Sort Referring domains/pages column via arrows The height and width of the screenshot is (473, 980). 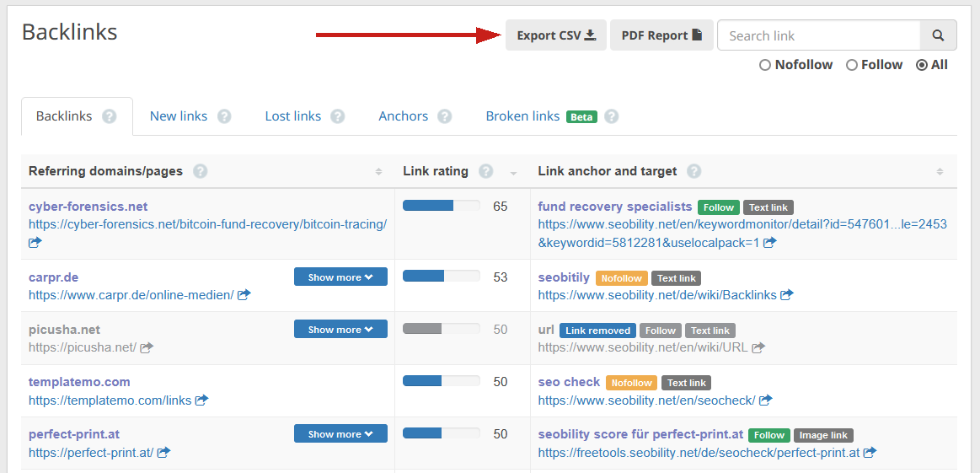pos(378,171)
